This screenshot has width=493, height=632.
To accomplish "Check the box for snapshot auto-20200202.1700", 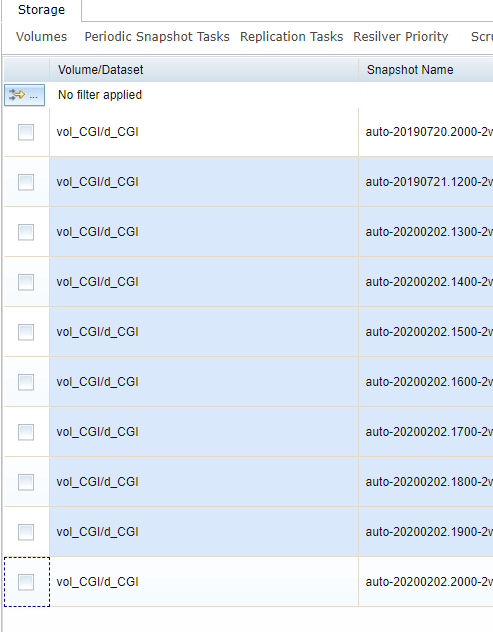I will click(26, 432).
